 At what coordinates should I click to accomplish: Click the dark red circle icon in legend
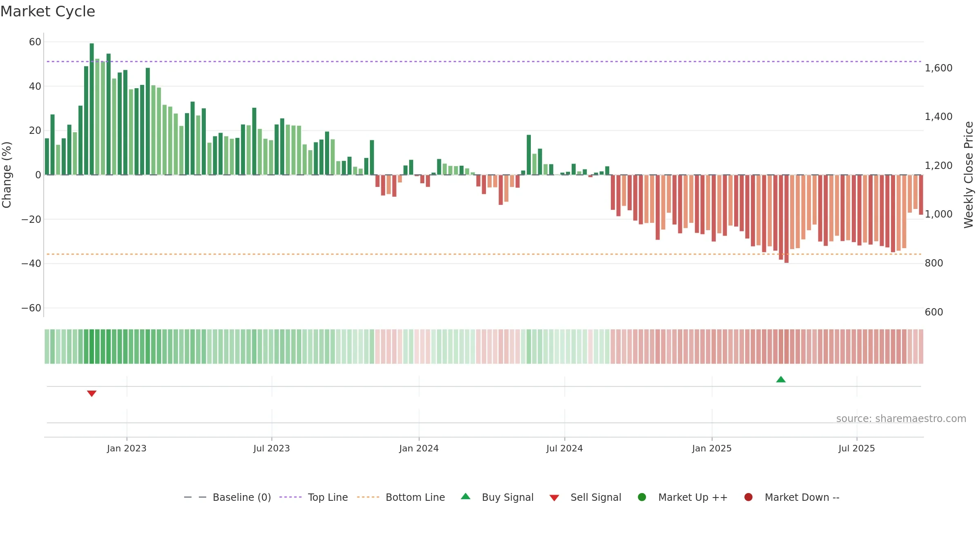(748, 497)
